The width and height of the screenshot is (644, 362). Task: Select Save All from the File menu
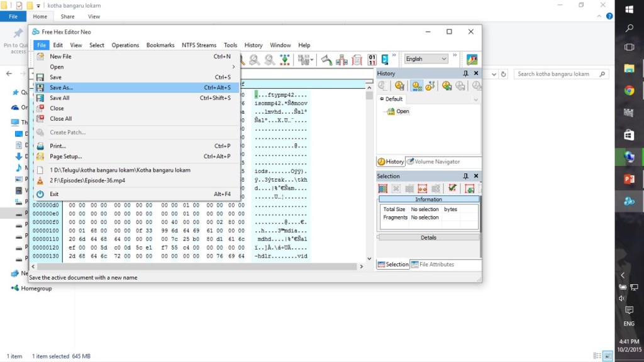tap(137, 97)
